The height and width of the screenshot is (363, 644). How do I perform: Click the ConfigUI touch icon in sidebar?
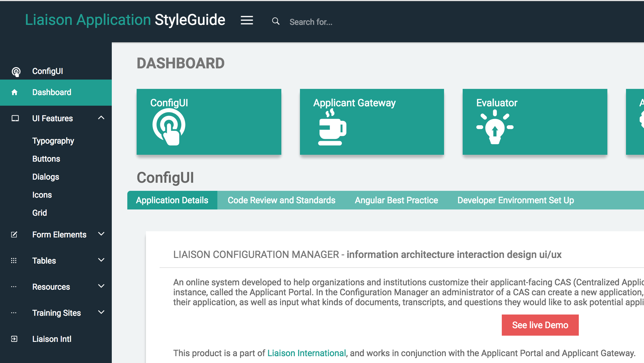click(16, 72)
